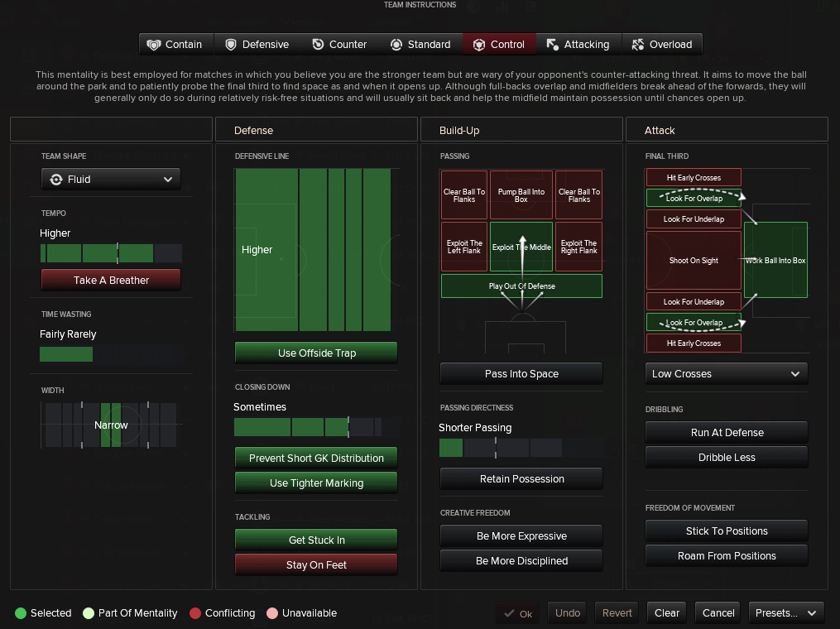This screenshot has height=629, width=840.
Task: Open the Team Shape Fluid dropdown
Action: coord(111,180)
